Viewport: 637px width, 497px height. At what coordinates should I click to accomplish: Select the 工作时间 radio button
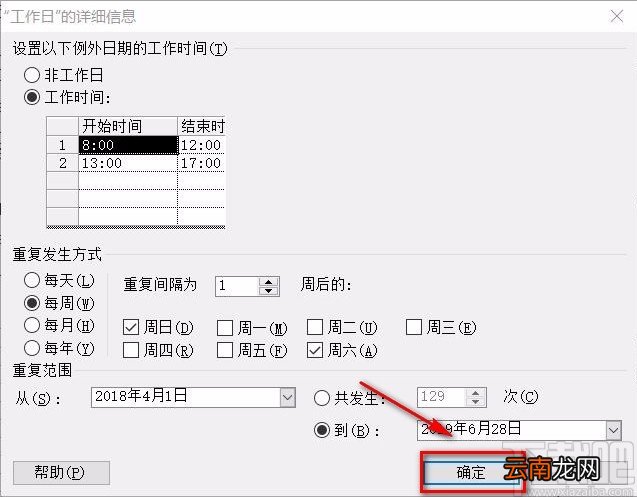coord(32,98)
